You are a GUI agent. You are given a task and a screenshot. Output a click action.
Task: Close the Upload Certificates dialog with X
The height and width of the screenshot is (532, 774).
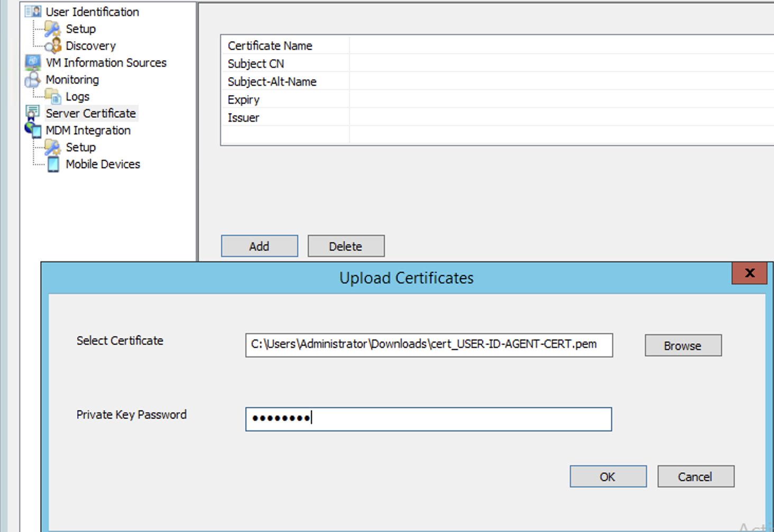coord(749,273)
